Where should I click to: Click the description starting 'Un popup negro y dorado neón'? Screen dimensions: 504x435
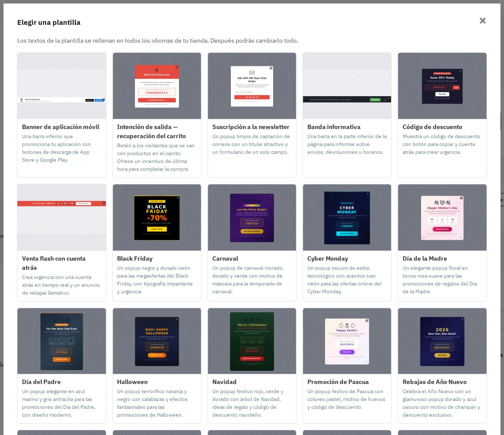pos(155,280)
